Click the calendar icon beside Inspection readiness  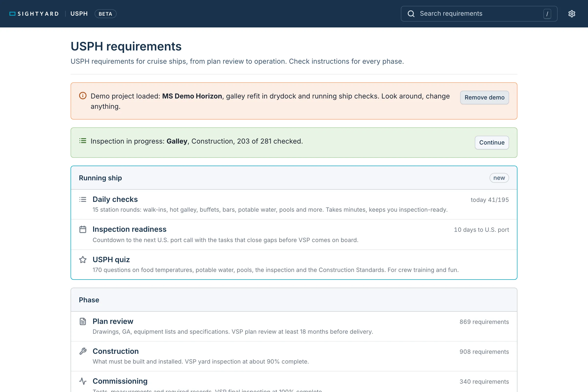[x=83, y=229]
